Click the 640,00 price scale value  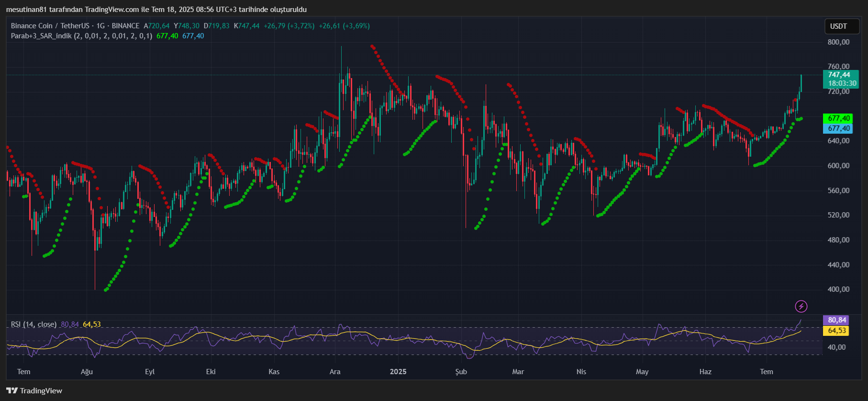838,141
